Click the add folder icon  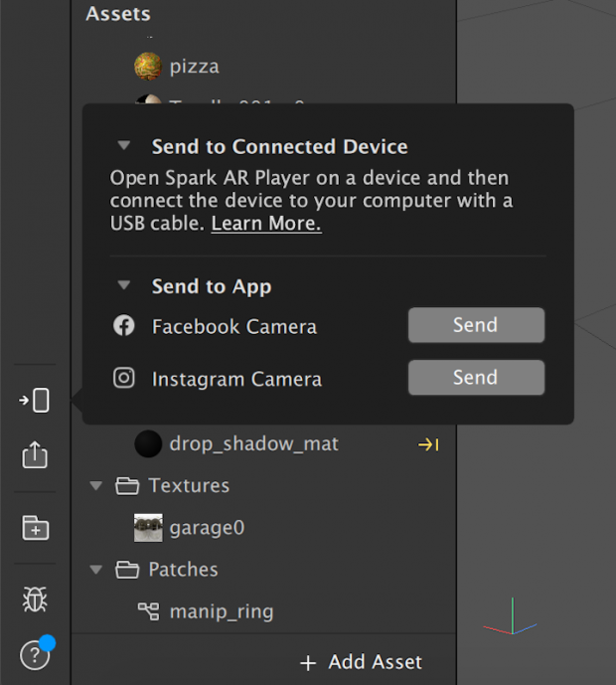tap(35, 528)
